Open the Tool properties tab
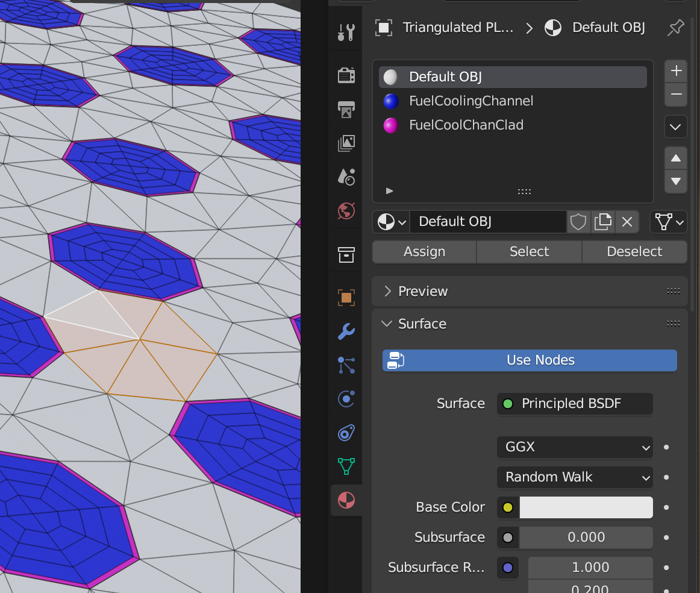 point(346,32)
